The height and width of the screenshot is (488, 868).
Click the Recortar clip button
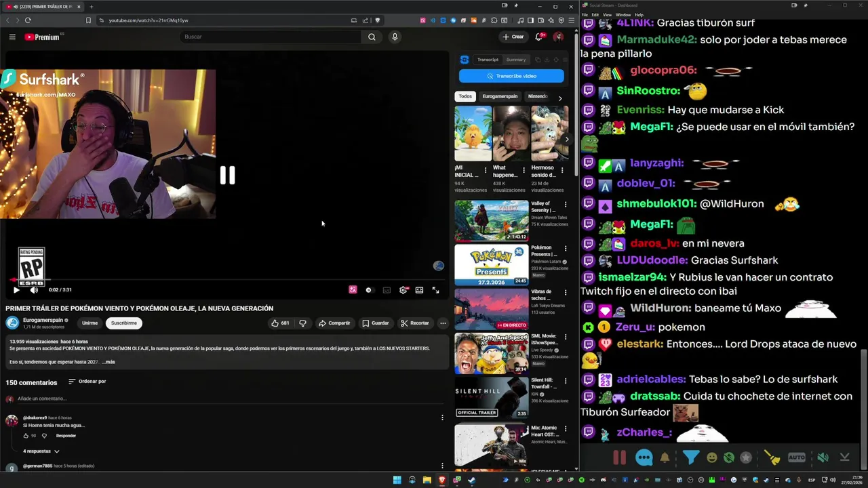point(414,323)
